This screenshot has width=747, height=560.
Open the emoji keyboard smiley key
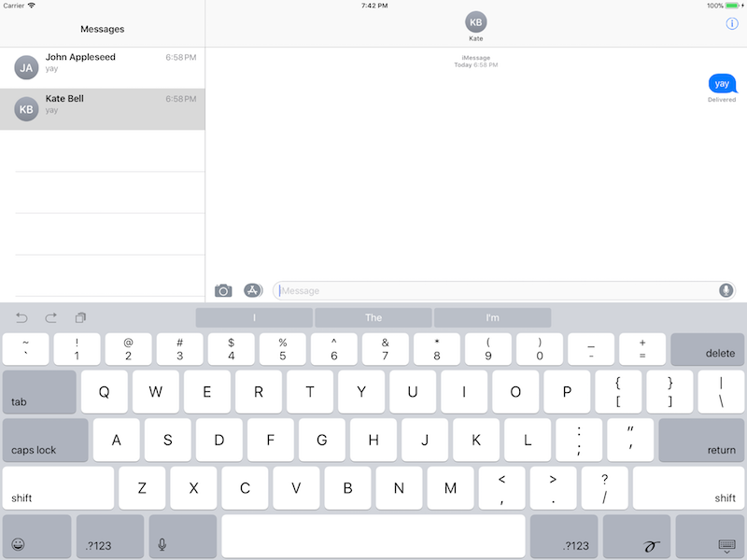[x=36, y=536]
